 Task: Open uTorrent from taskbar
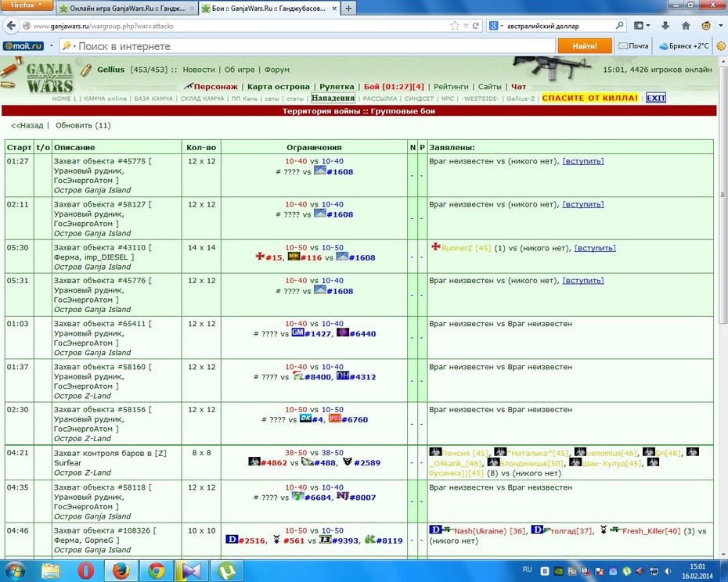(x=226, y=570)
